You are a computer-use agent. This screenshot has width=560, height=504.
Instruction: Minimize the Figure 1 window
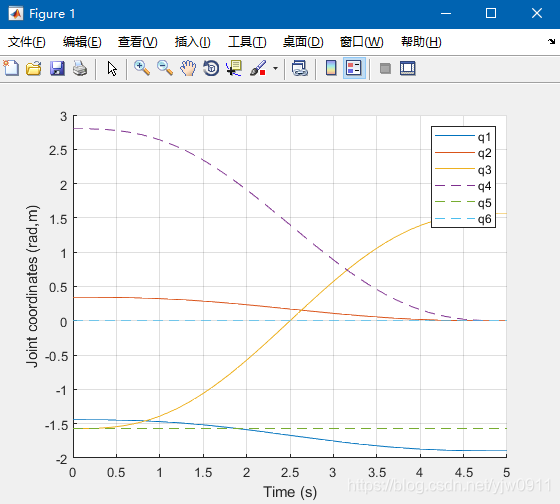446,14
